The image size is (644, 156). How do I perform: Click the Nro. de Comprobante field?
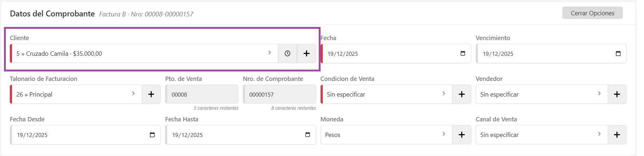coord(279,94)
